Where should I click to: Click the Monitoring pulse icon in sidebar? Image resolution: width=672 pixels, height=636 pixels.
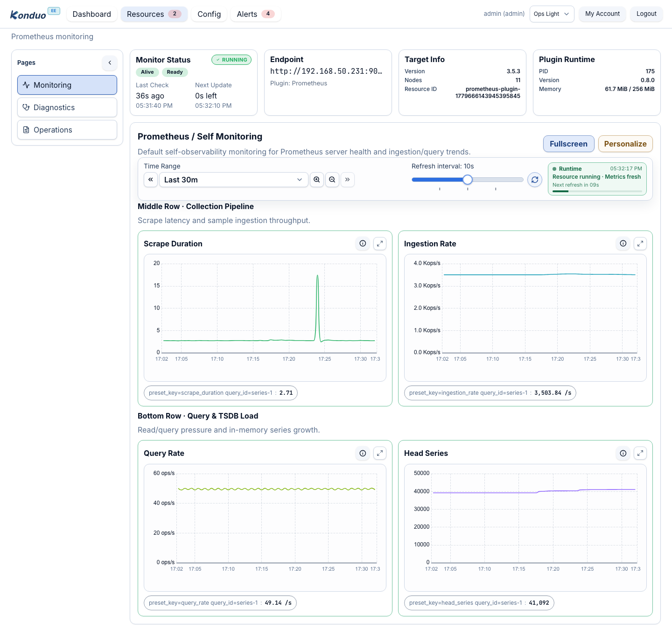click(x=26, y=85)
